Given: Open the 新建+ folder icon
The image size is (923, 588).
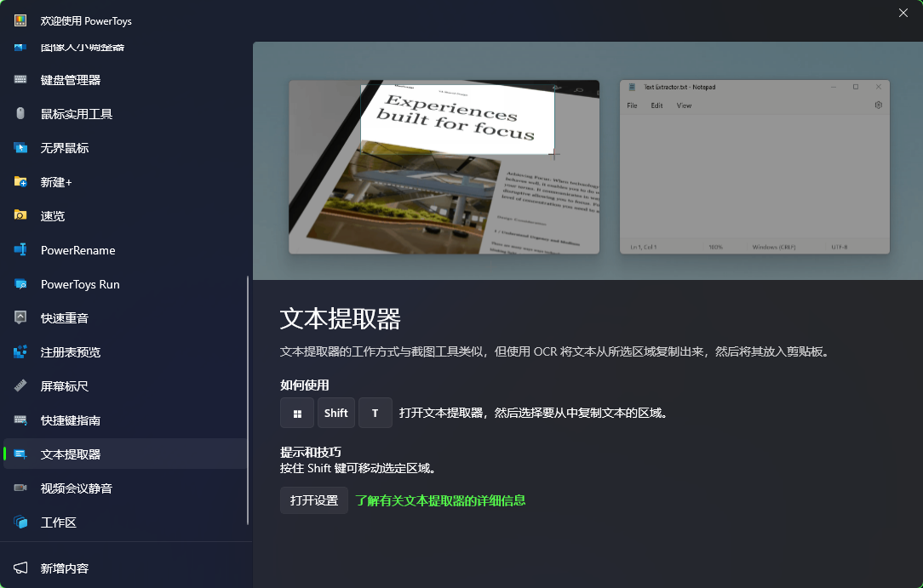Looking at the screenshot, I should [x=20, y=182].
